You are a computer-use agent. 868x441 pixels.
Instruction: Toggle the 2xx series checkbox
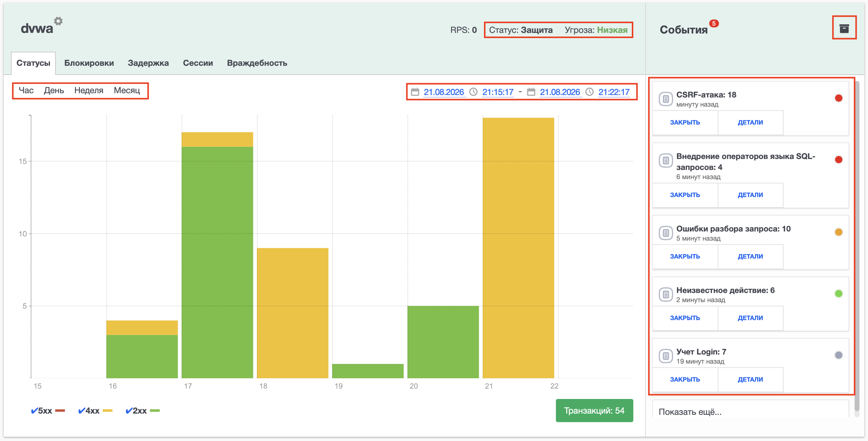(x=129, y=411)
